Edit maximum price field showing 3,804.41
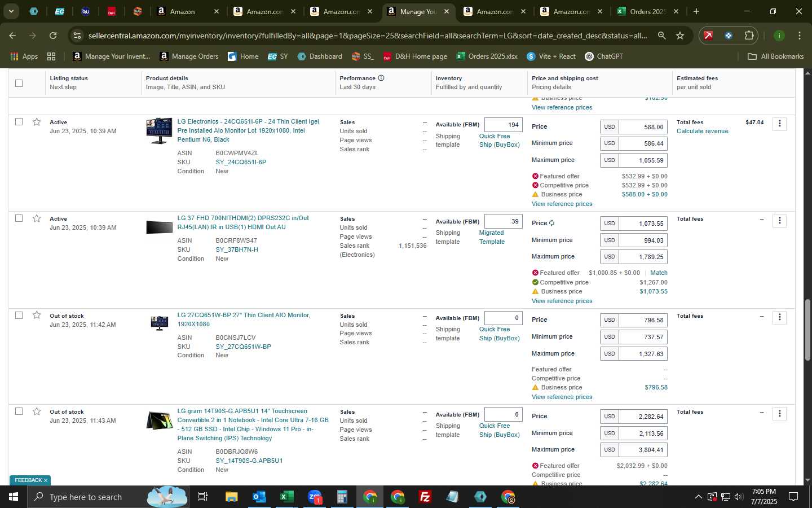The height and width of the screenshot is (508, 812). 643,450
